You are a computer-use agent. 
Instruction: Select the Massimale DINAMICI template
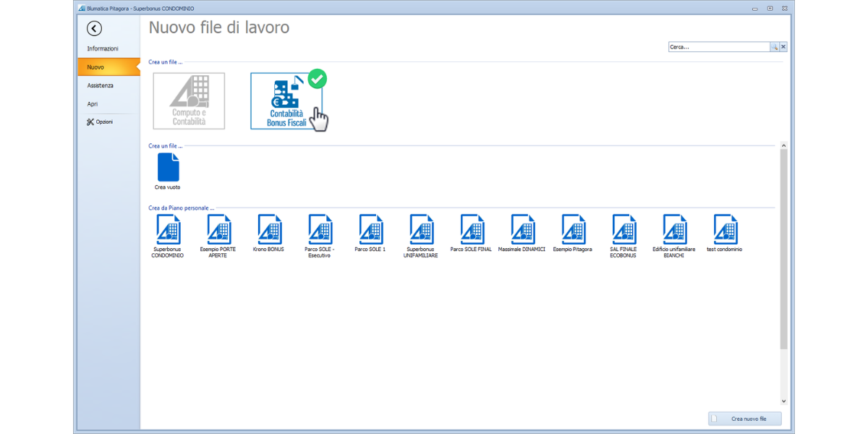(x=522, y=234)
